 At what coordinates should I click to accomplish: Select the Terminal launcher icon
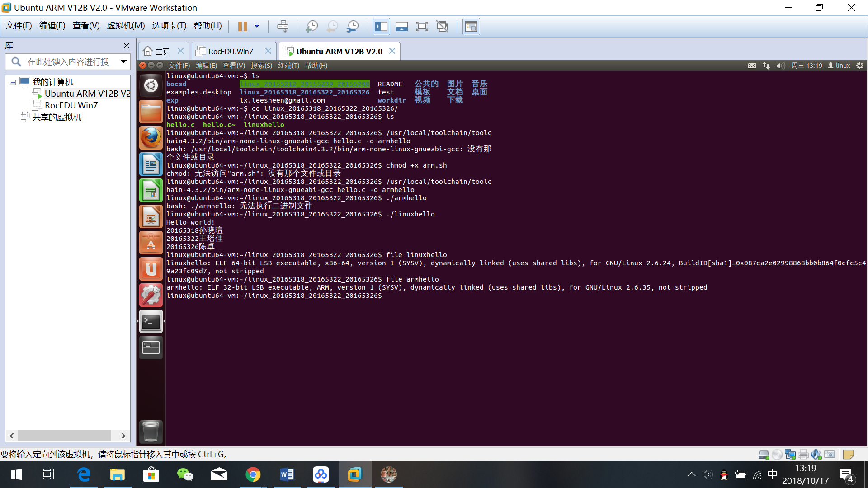[151, 321]
